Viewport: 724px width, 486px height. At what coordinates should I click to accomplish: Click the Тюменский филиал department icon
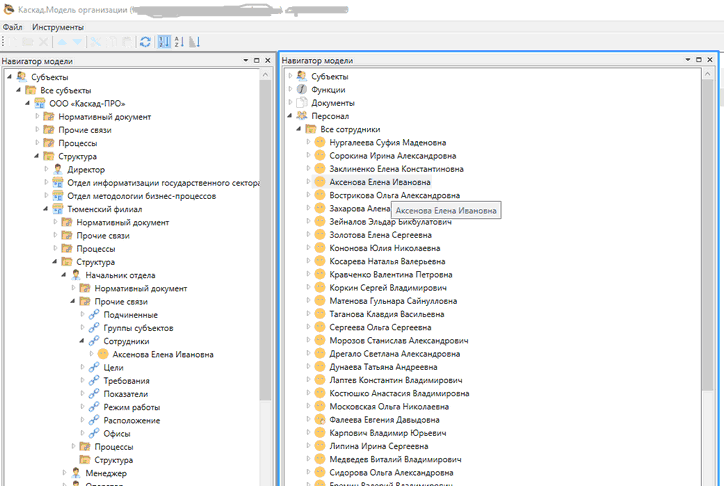tap(58, 209)
